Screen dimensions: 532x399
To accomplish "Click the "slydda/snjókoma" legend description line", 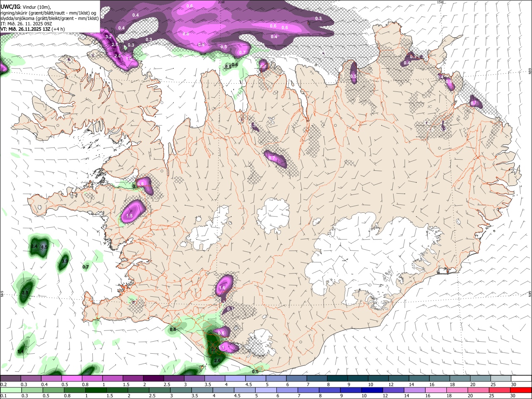I will point(49,18).
